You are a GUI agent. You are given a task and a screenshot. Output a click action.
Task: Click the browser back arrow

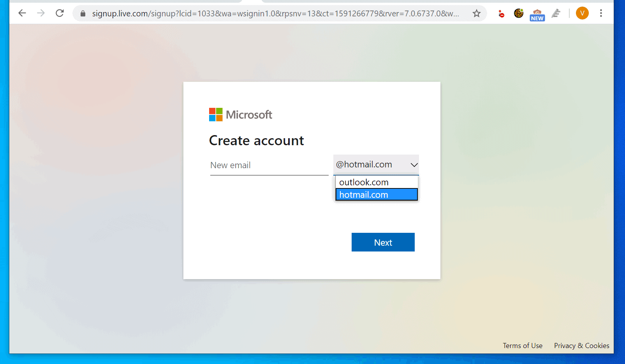(22, 13)
